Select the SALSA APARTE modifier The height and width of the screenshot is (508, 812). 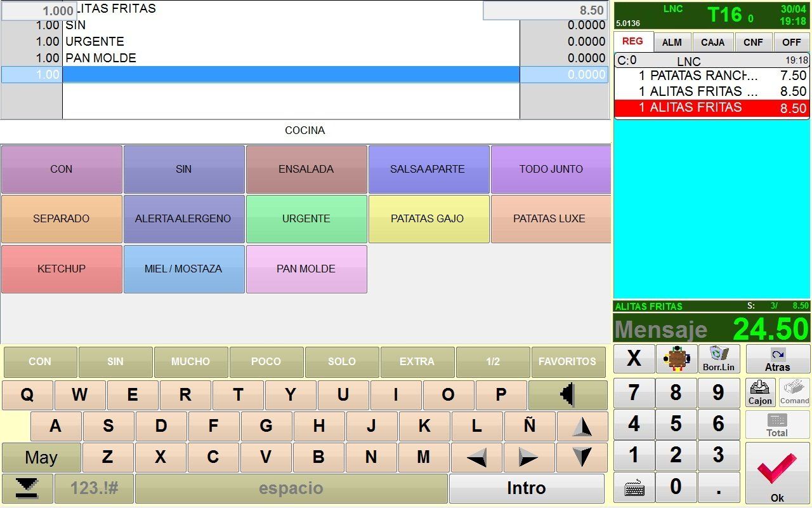tap(429, 169)
